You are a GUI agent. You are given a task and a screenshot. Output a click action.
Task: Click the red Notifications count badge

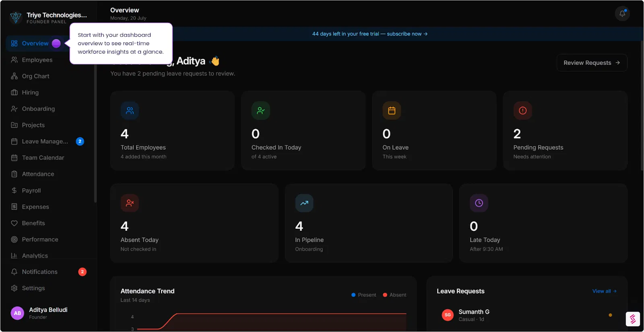tap(83, 272)
